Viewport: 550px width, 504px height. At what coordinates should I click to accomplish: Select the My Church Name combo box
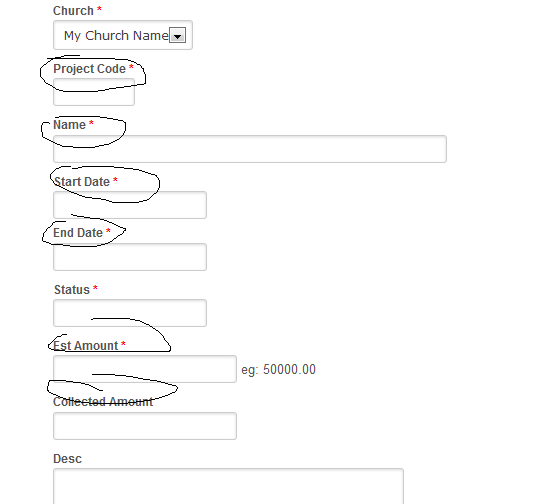point(123,35)
